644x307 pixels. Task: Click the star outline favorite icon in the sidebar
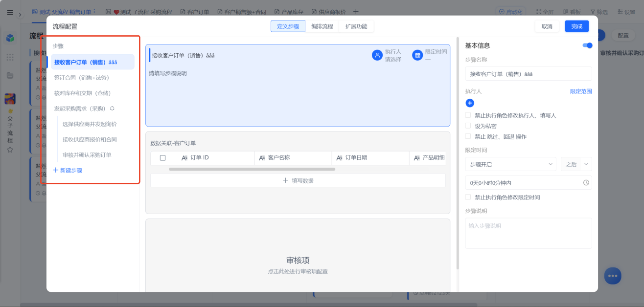coord(10,150)
